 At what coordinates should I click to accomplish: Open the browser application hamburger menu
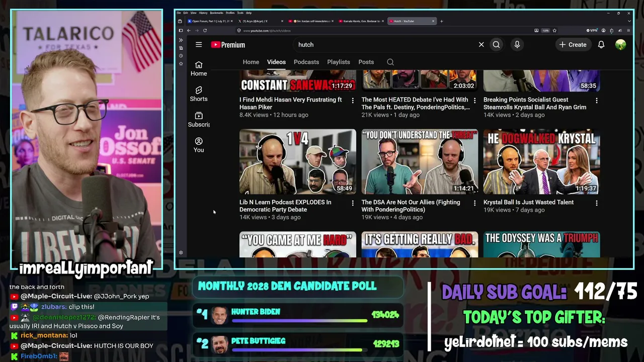[628, 31]
